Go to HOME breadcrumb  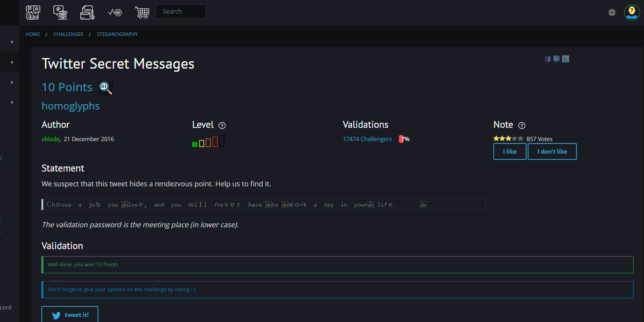[33, 34]
